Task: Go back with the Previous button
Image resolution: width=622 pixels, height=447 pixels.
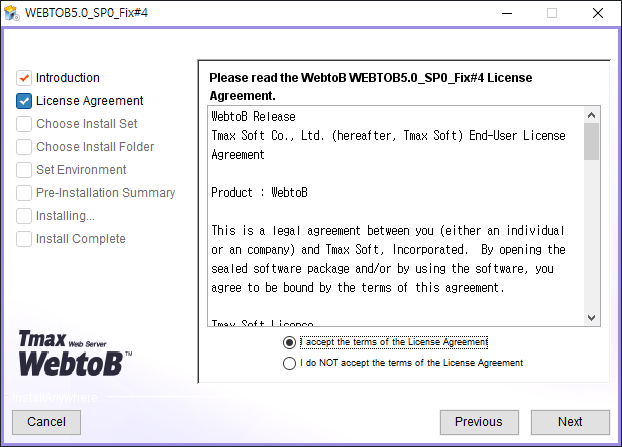Action: point(479,422)
